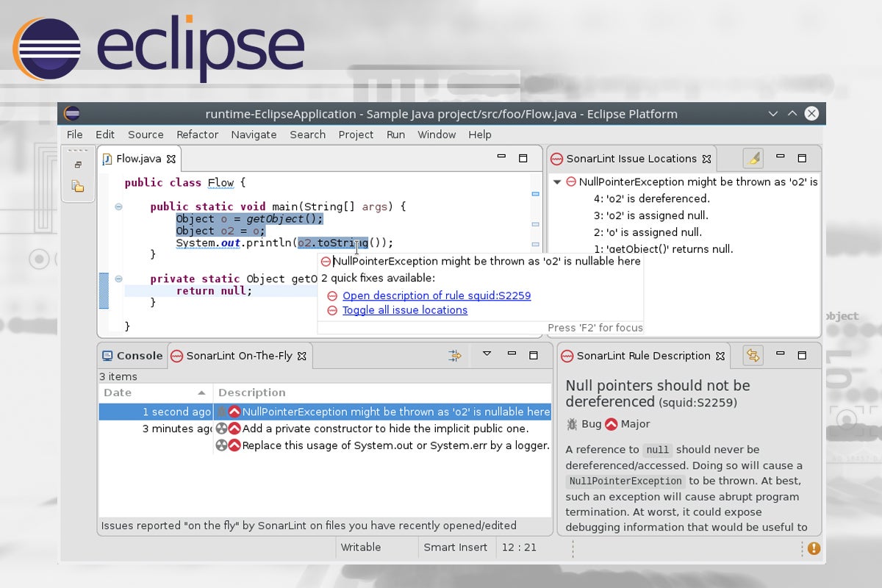The width and height of the screenshot is (882, 588).
Task: Close the SonarLint Rule Description view
Action: tap(720, 356)
